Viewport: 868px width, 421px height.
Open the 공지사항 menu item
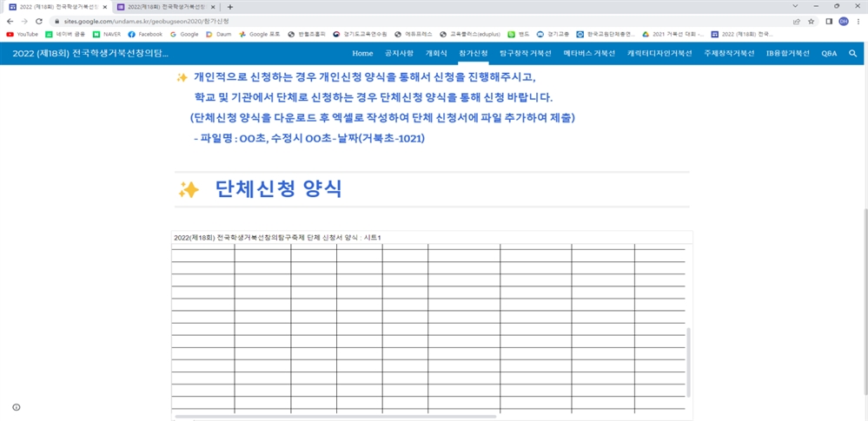pos(399,53)
